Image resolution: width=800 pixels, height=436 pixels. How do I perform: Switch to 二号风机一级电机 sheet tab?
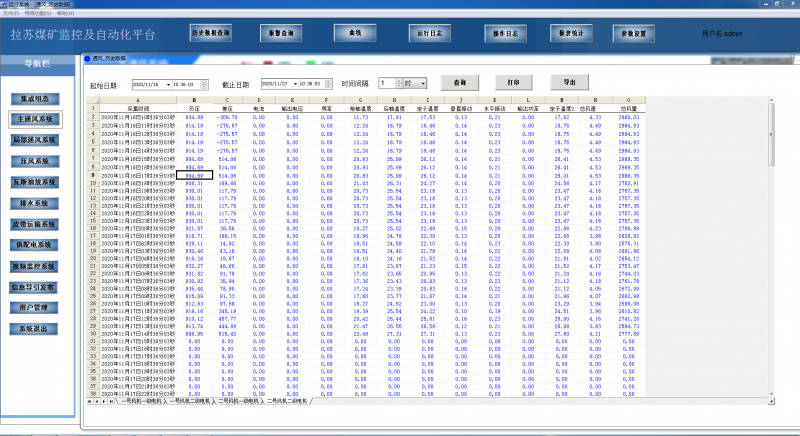coord(238,402)
